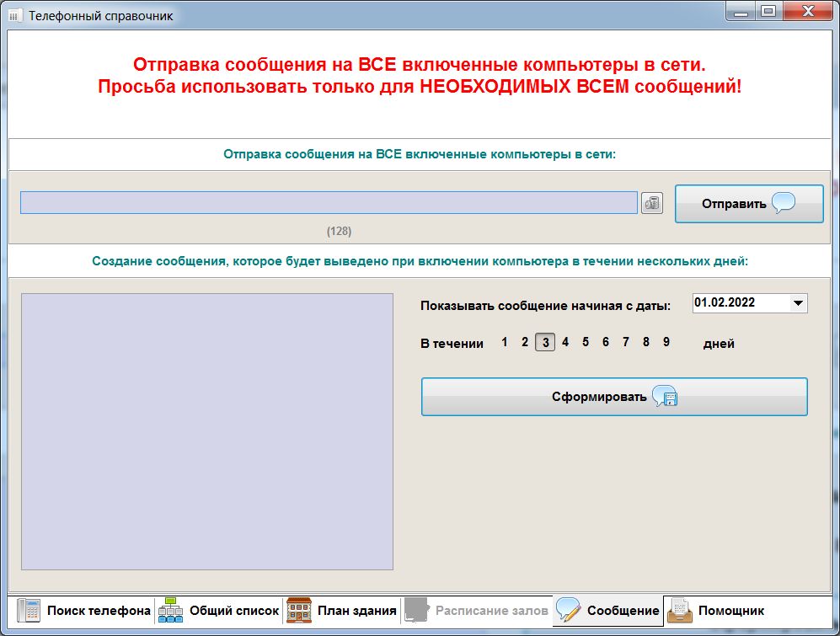Minimize the Телефонный справочник window

pos(741,11)
